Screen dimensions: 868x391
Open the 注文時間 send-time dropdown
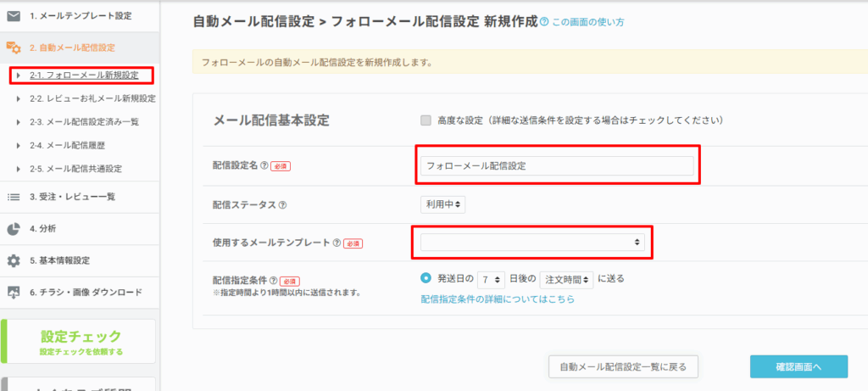(x=565, y=279)
